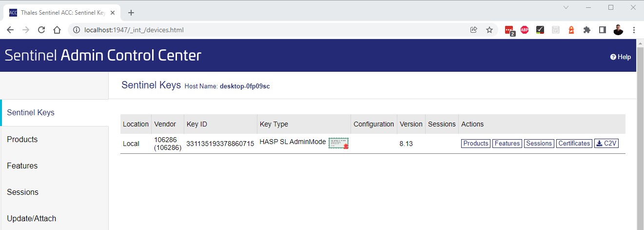Viewport: 644px width, 230px height.
Task: Go to the browser home icon
Action: tap(57, 30)
